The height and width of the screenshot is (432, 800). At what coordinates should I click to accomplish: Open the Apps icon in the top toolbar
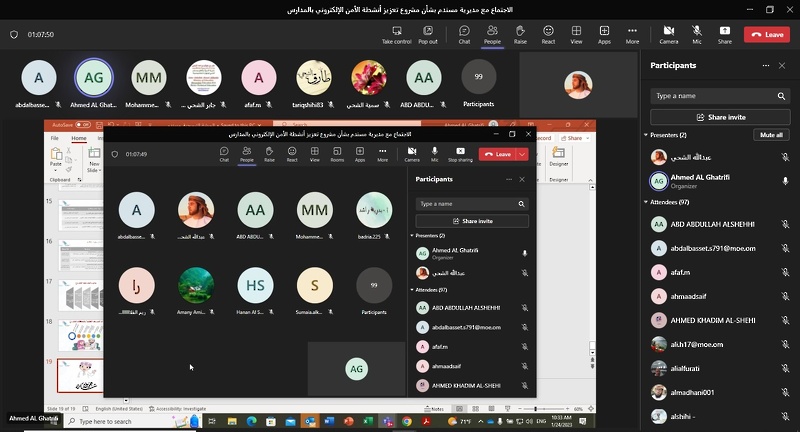(604, 33)
